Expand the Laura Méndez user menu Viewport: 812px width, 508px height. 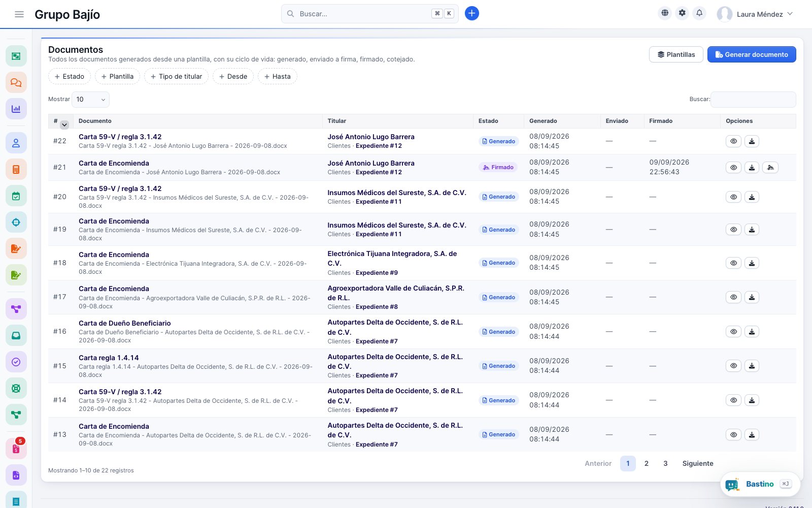click(755, 14)
